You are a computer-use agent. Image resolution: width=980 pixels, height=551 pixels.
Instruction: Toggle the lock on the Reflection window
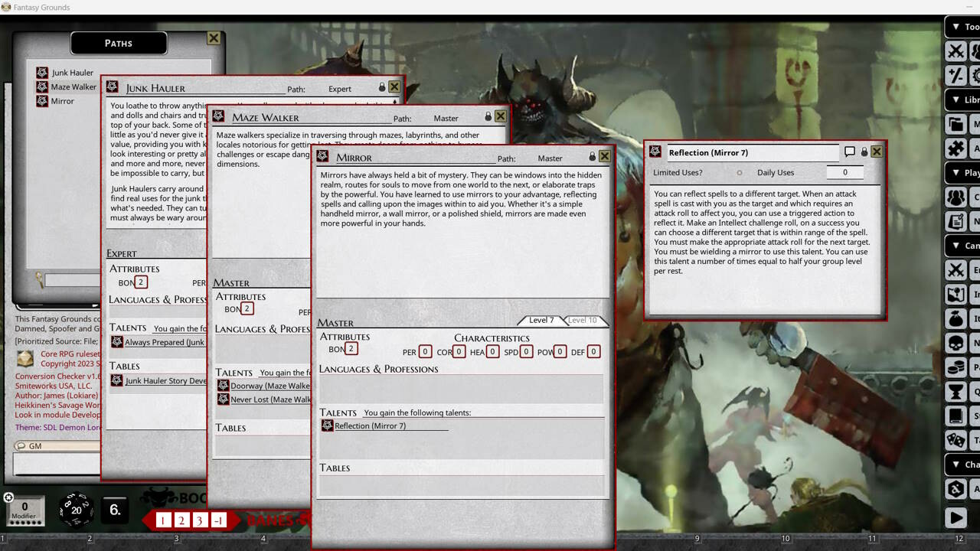[863, 151]
